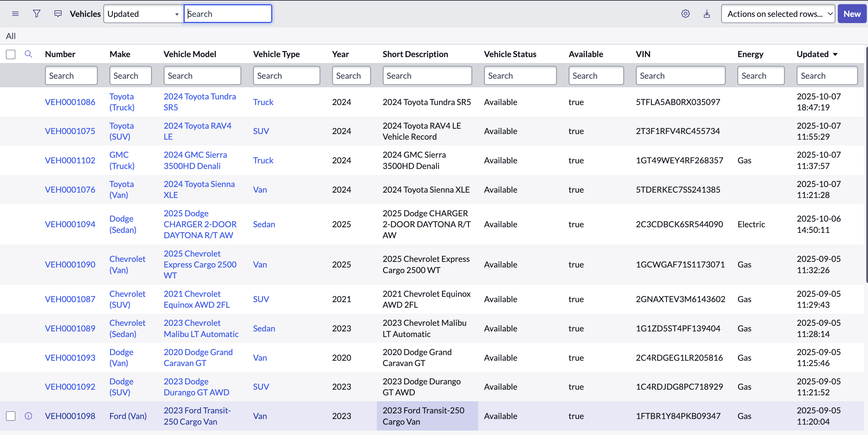Click the filter funnel icon
Image resolution: width=868 pixels, height=435 pixels.
(36, 14)
